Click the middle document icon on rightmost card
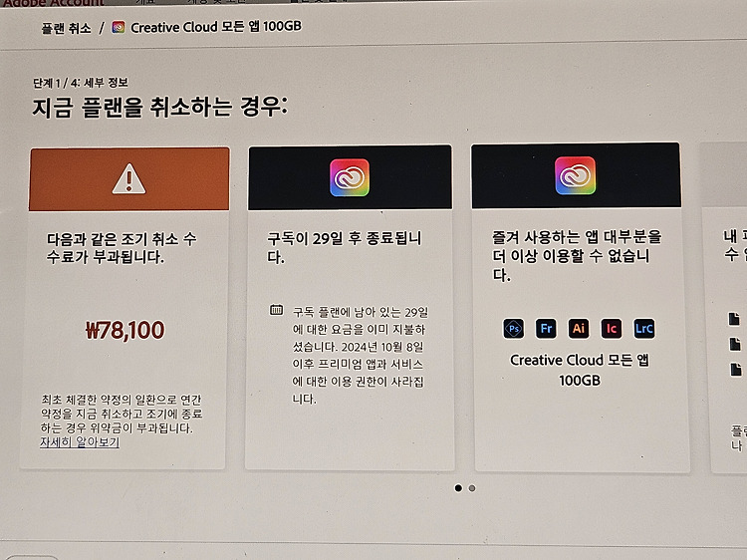 [735, 344]
